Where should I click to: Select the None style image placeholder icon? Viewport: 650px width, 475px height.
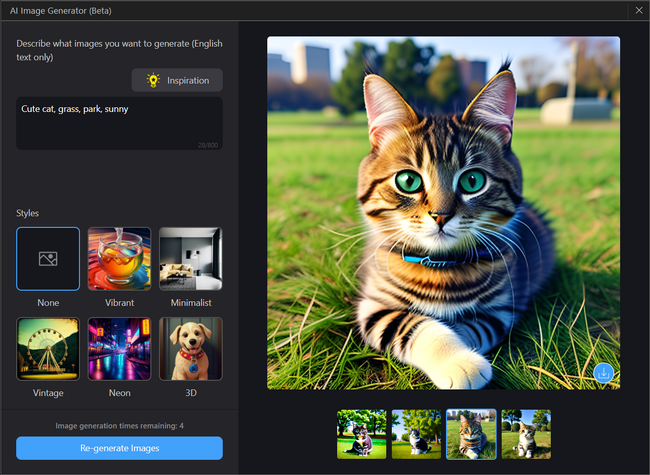48,258
